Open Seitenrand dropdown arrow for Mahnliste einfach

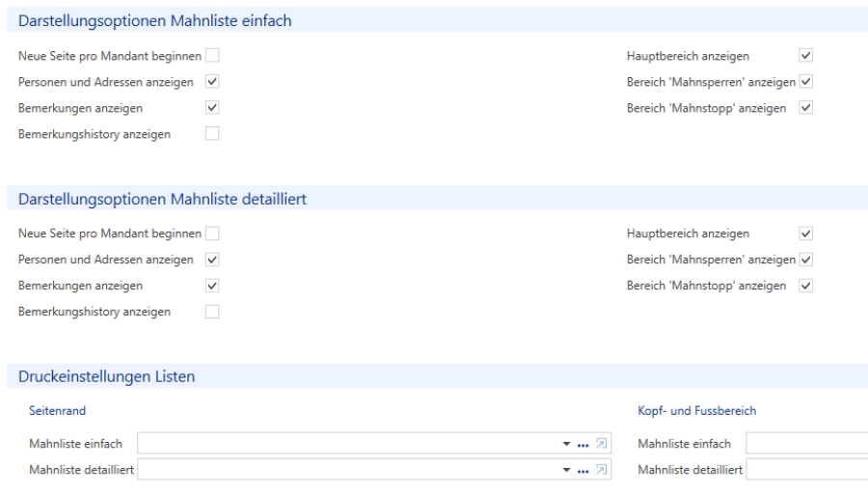tap(566, 444)
